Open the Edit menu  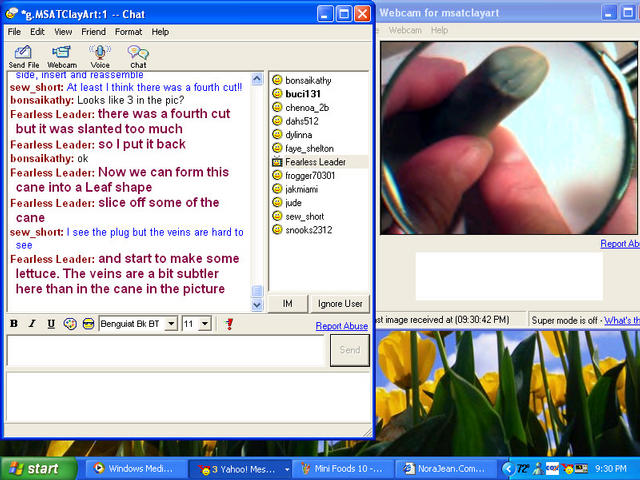(x=37, y=32)
